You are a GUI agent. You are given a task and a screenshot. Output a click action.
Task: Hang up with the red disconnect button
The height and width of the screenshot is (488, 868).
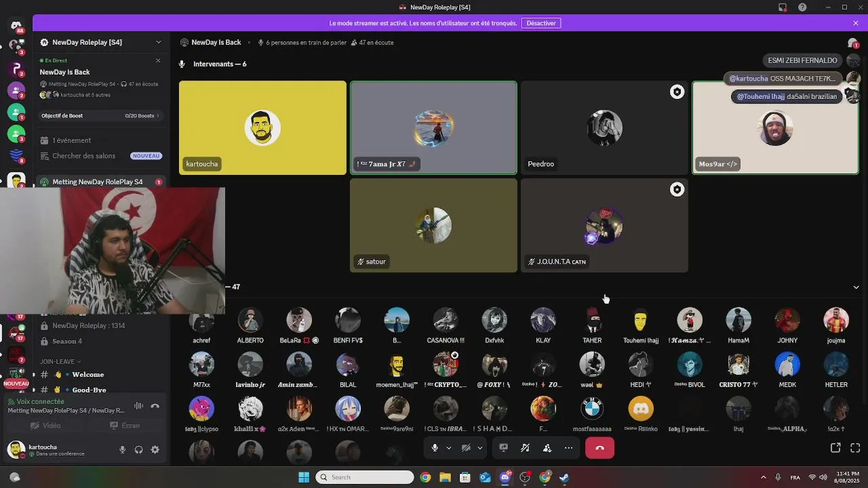[599, 448]
